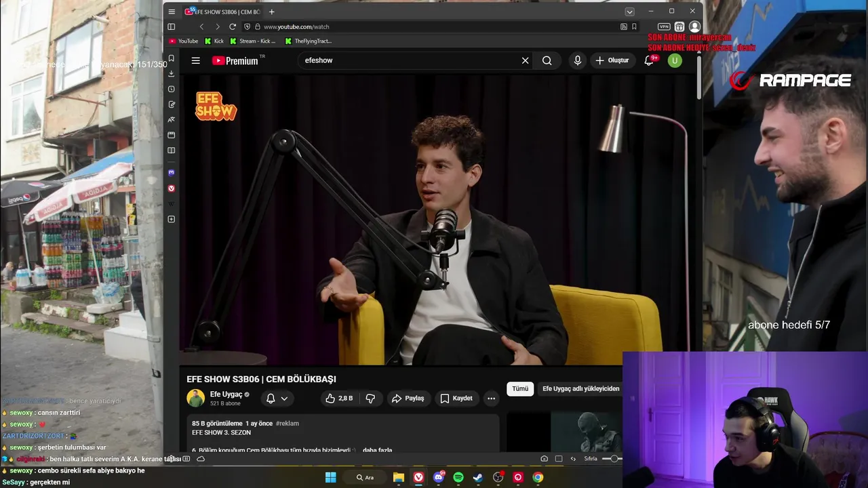This screenshot has height=488, width=868.
Task: Open the green U account avatar
Action: coord(674,60)
